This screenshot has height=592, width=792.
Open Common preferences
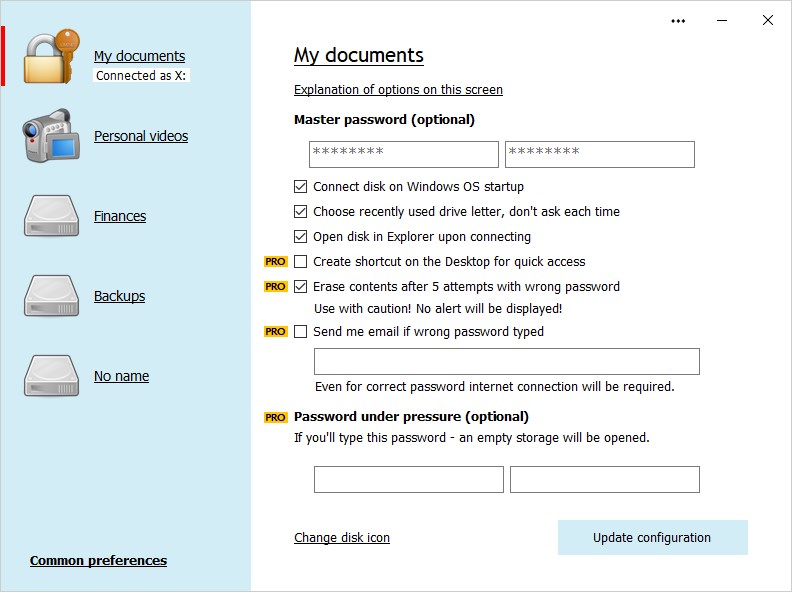tap(98, 561)
